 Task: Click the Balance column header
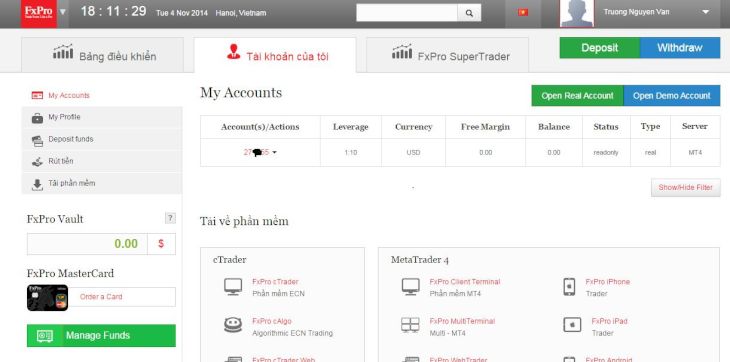point(554,127)
